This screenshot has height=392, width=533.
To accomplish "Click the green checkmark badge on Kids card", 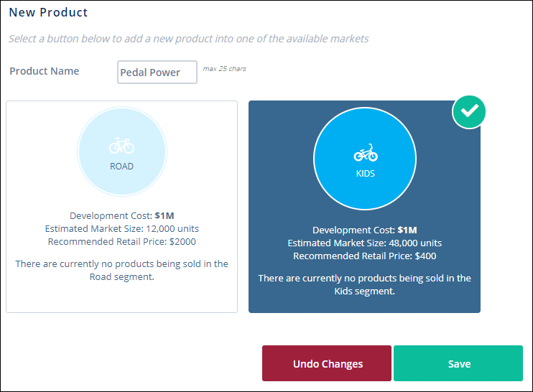I will (470, 111).
